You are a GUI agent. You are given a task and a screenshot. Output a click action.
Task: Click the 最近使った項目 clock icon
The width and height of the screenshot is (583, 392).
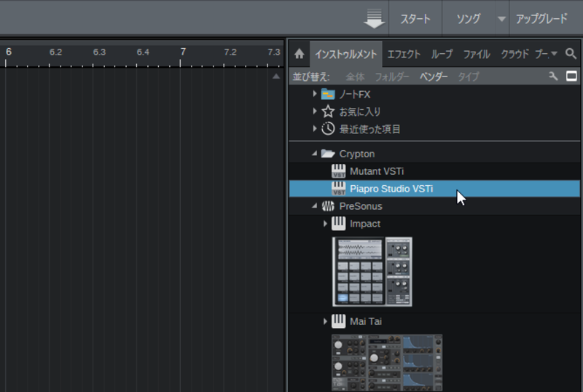[x=328, y=129]
